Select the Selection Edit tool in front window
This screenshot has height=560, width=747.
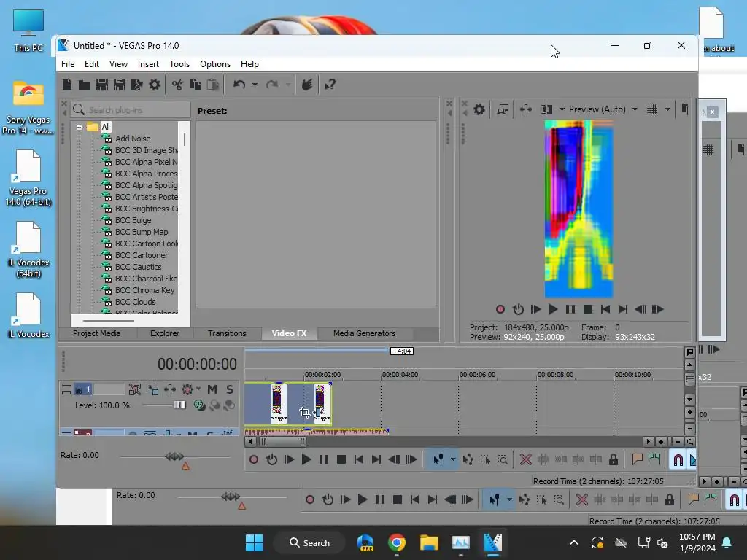(x=485, y=459)
